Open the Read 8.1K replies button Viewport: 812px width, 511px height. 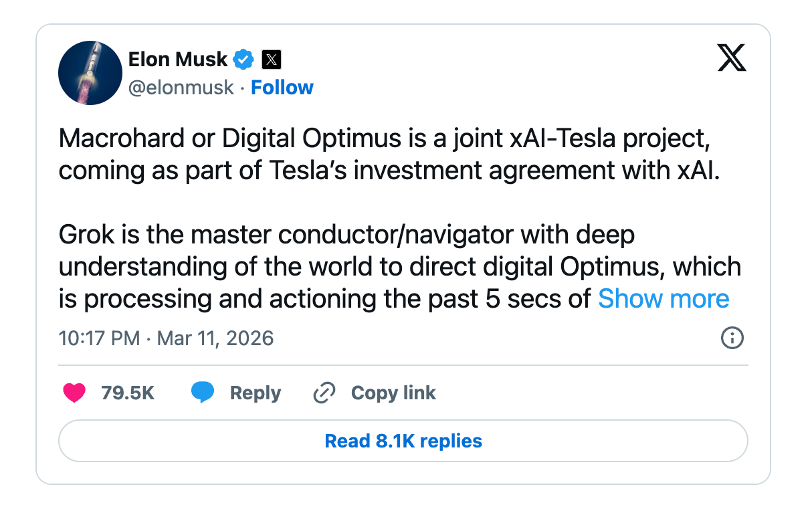pyautogui.click(x=403, y=441)
